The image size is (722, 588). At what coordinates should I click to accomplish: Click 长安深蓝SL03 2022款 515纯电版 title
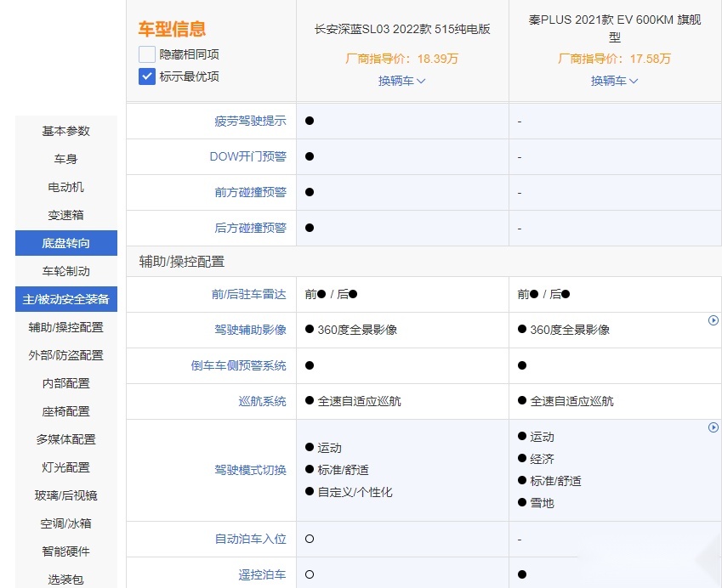coord(402,30)
